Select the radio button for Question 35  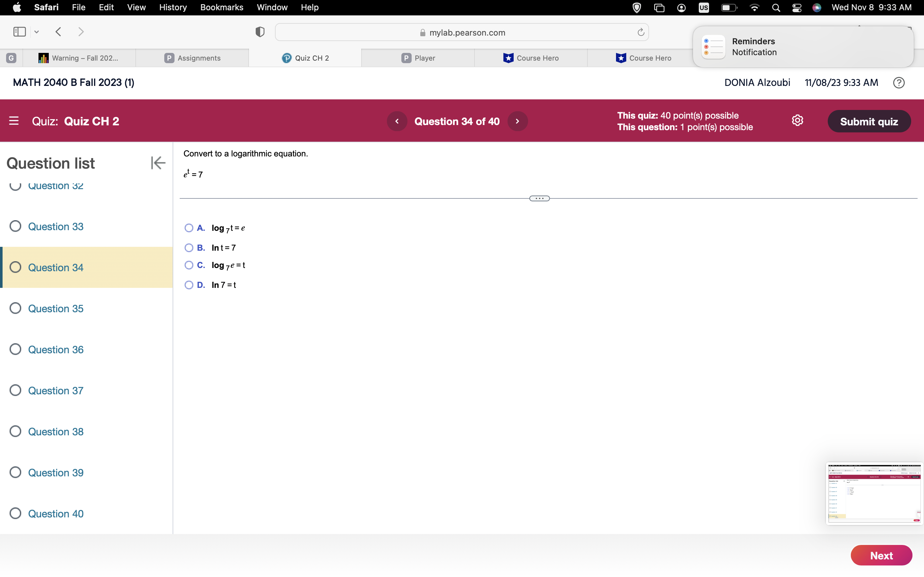click(15, 308)
